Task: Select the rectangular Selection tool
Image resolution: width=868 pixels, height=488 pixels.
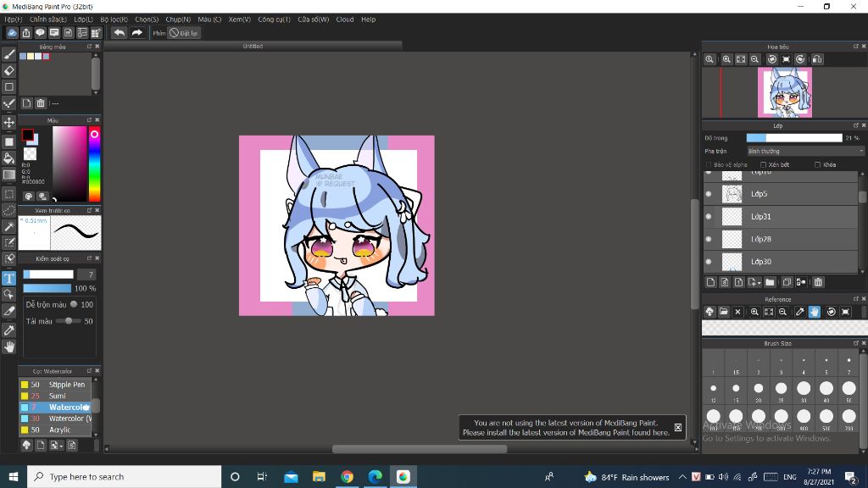Action: [x=8, y=194]
